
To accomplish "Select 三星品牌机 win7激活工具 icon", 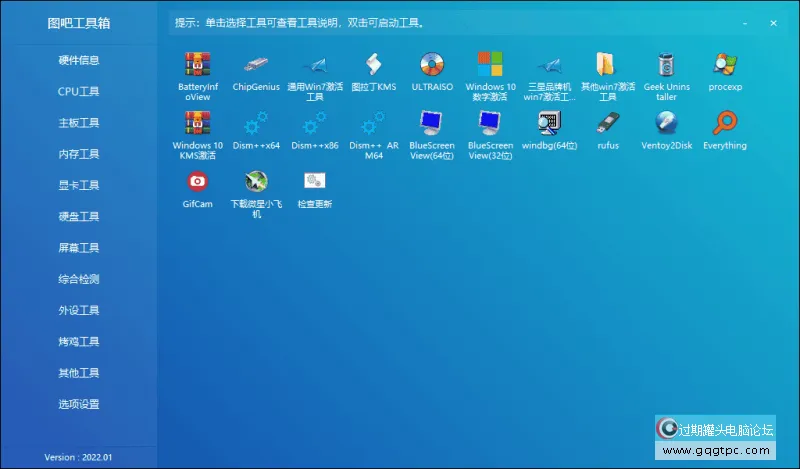I will 549,65.
